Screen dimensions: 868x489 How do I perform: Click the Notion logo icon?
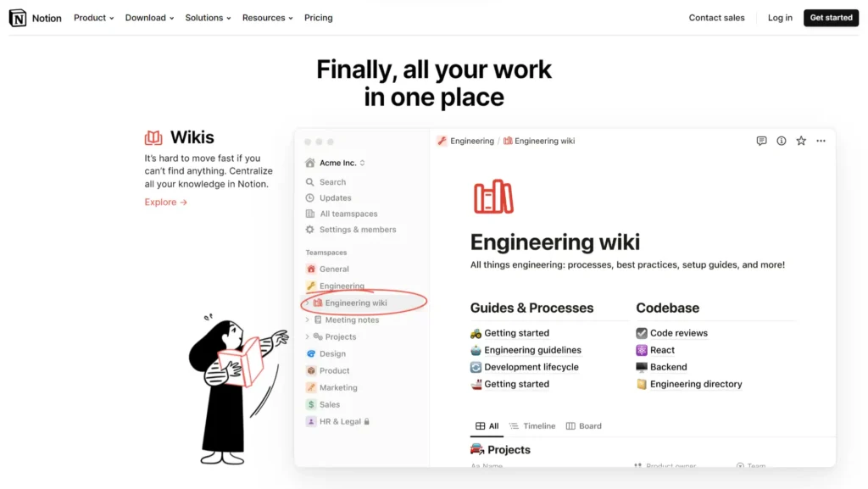pyautogui.click(x=18, y=18)
